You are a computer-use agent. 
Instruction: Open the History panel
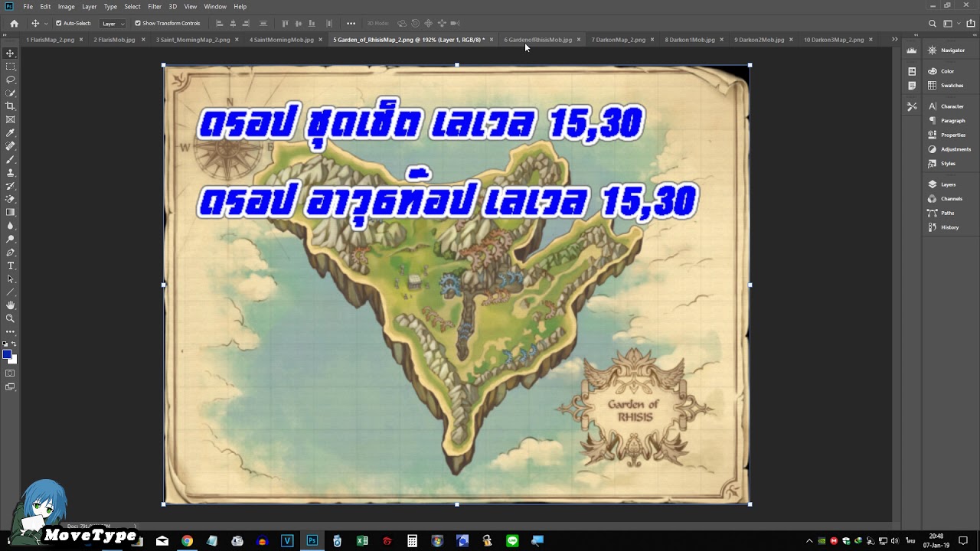[x=949, y=227]
